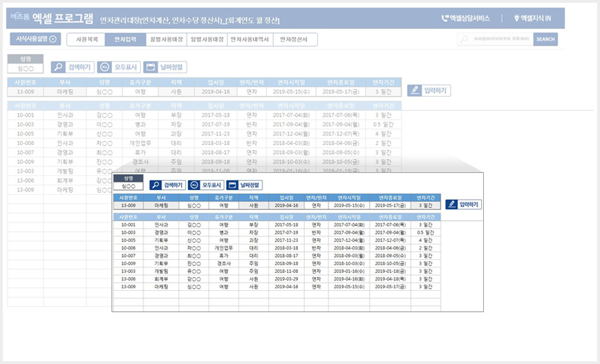Switch to the 연차정산서 tab
The height and width of the screenshot is (364, 600).
tap(294, 39)
